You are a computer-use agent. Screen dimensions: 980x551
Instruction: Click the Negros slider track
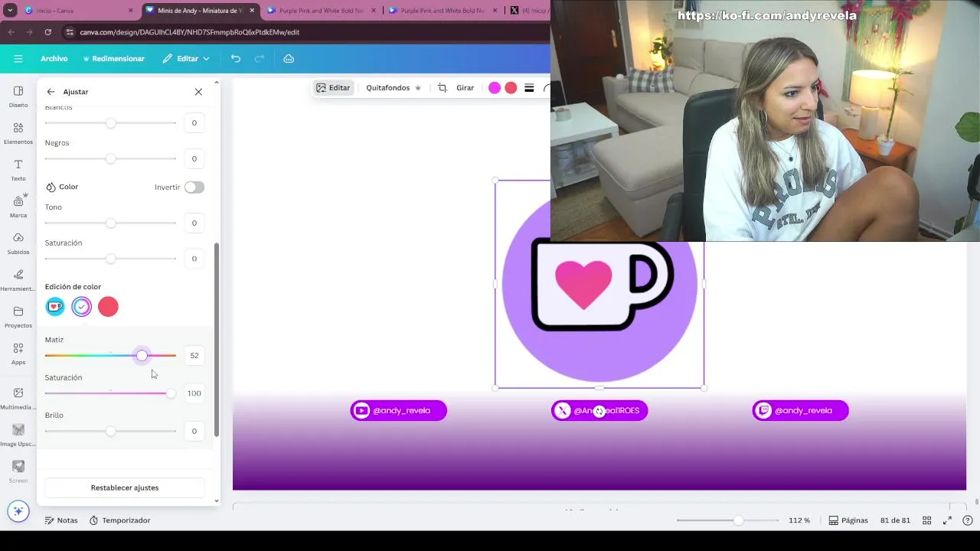(110, 158)
